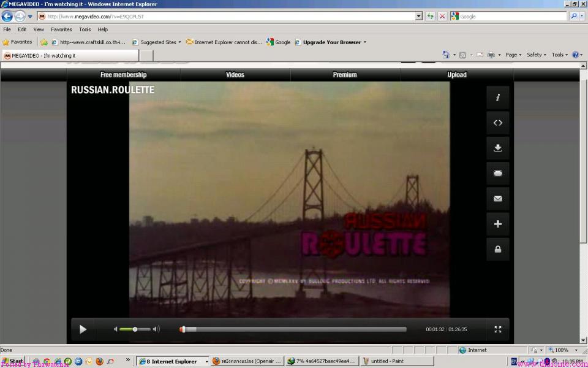Click the blue Help question mark icon
Viewport: 588px width, 368px height.
point(576,55)
